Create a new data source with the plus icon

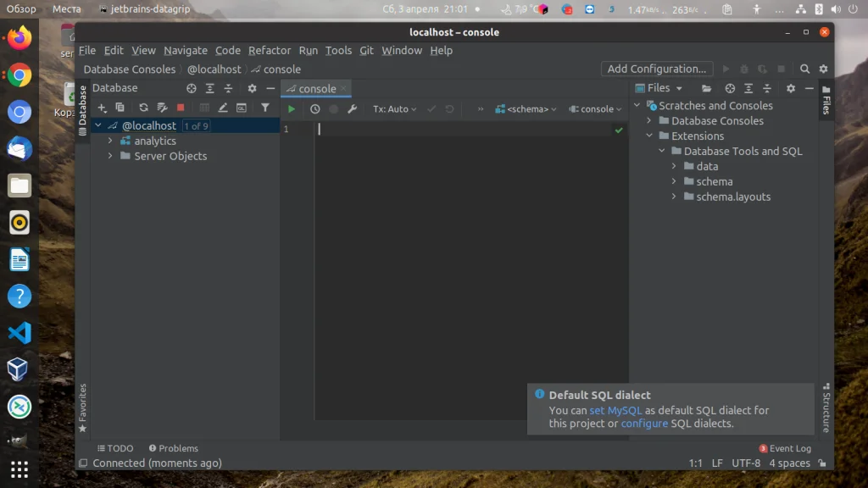102,108
